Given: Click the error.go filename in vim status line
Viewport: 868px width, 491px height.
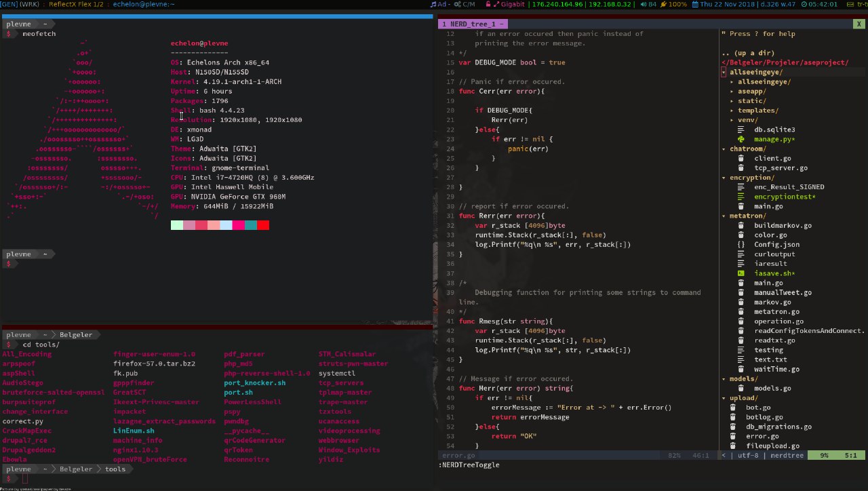Looking at the screenshot, I should 458,455.
